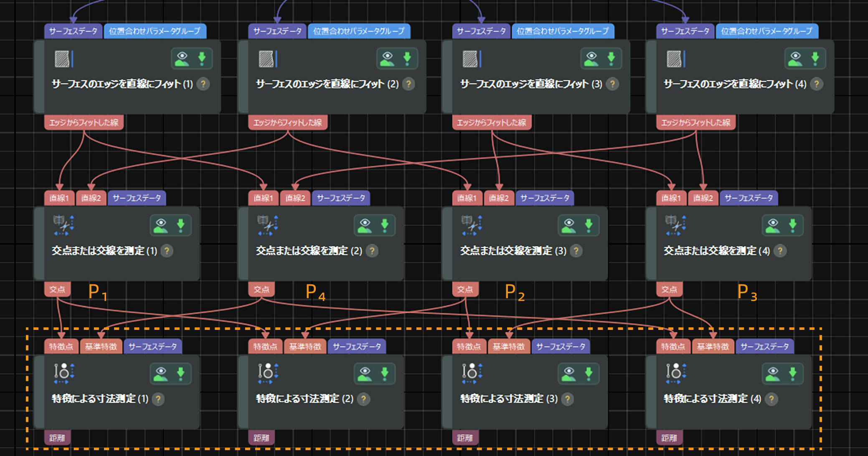The image size is (868, 456).
Task: Select サーフェスデータ port of 交点または交線を測定 (2)
Action: (x=341, y=198)
